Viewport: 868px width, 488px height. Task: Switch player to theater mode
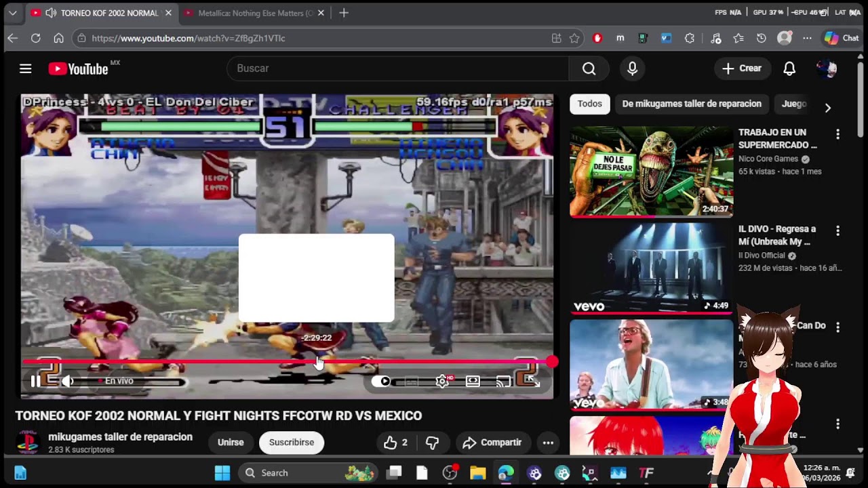click(x=473, y=382)
